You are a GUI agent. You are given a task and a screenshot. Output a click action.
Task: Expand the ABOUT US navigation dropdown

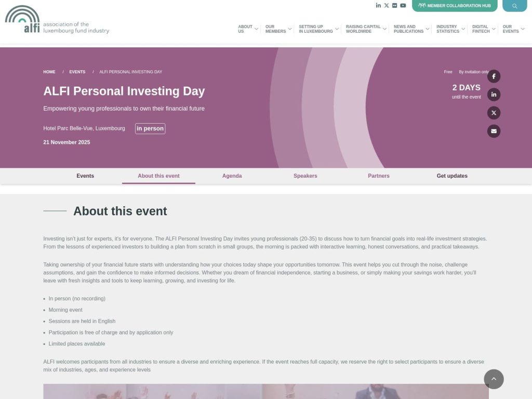tap(245, 29)
